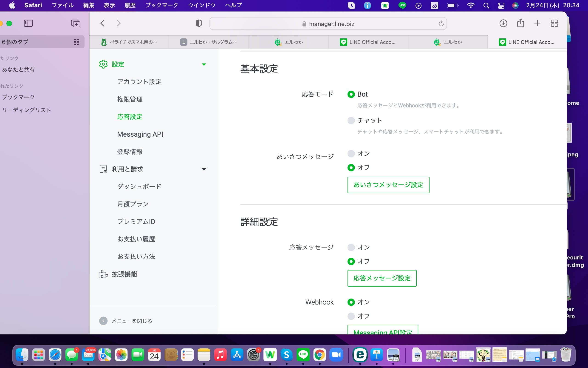
Task: Open Zoom from the Dock
Action: coord(336,355)
